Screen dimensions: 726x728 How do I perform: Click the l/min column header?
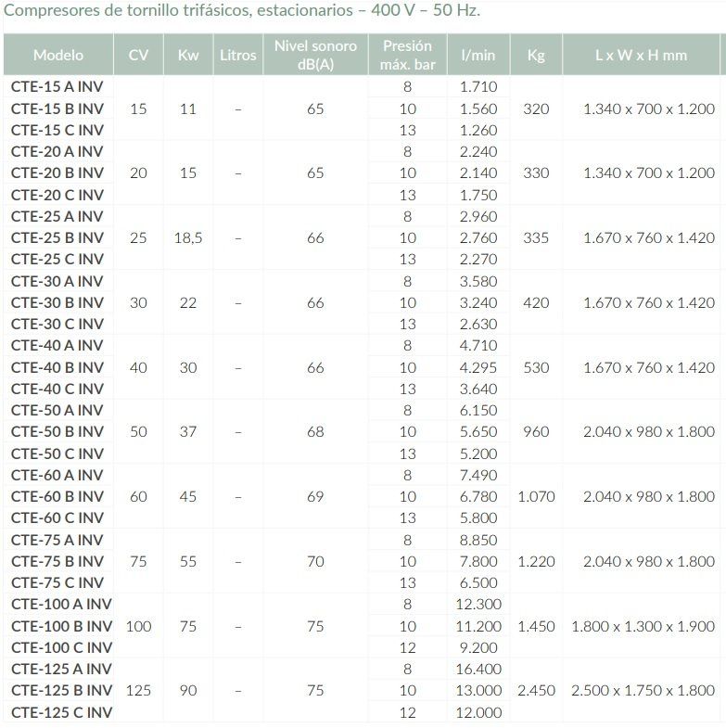pyautogui.click(x=478, y=55)
